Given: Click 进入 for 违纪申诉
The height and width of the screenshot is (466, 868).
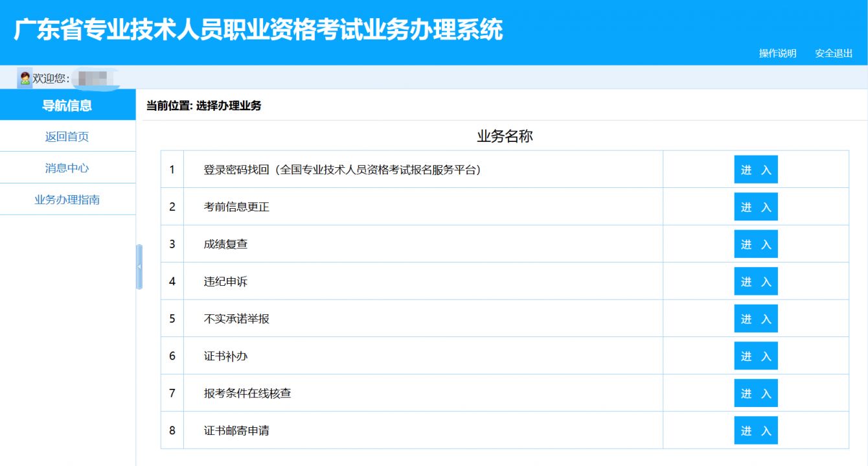Looking at the screenshot, I should click(x=756, y=281).
